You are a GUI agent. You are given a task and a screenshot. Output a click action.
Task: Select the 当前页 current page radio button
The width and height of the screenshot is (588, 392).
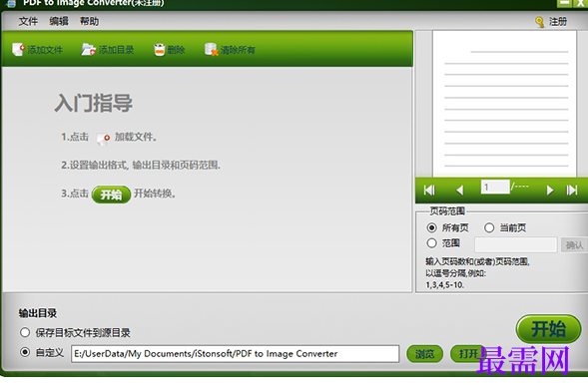pos(489,227)
